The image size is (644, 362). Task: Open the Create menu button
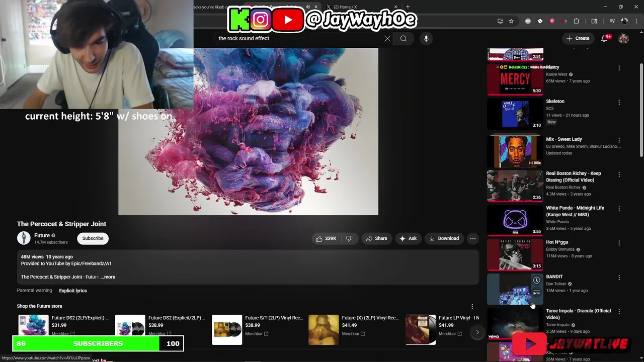(x=578, y=38)
